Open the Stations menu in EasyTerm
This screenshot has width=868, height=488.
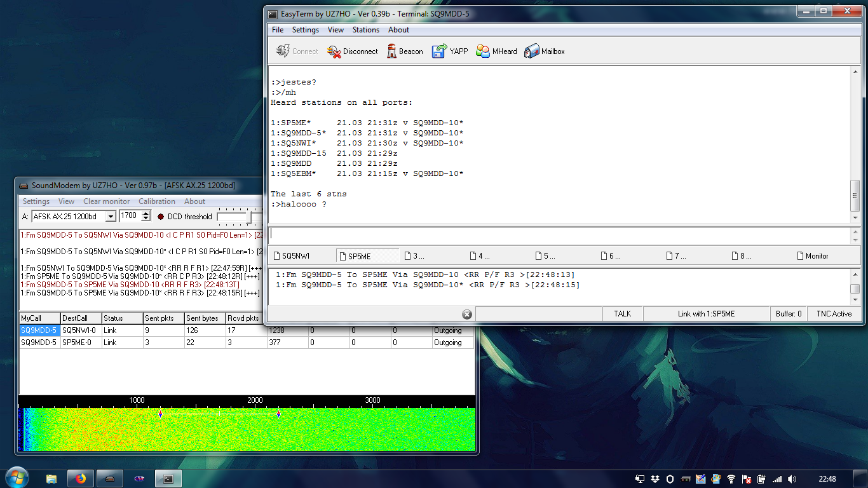click(365, 30)
